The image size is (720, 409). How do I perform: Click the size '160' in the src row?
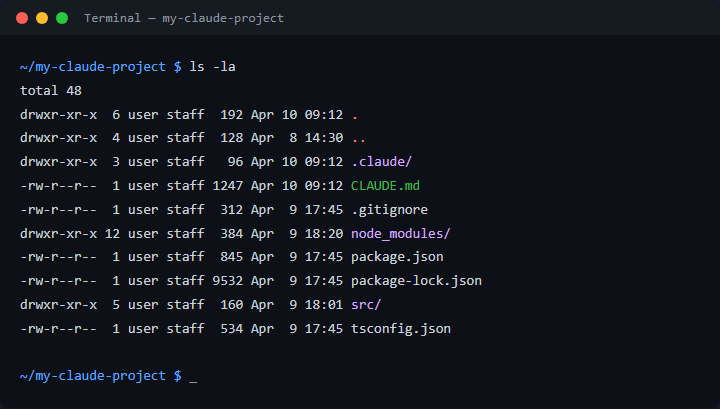tap(231, 304)
